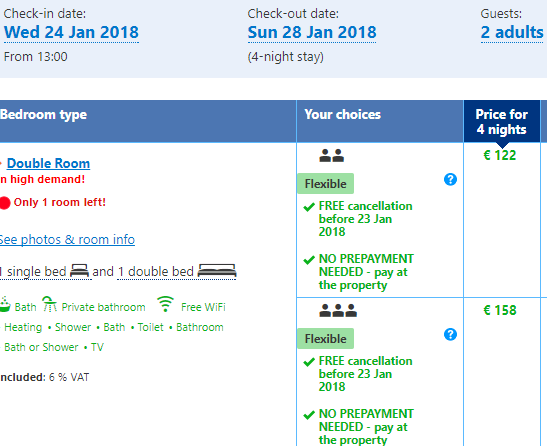Image resolution: width=547 pixels, height=446 pixels.
Task: Open the Double Room link
Action: 48,163
